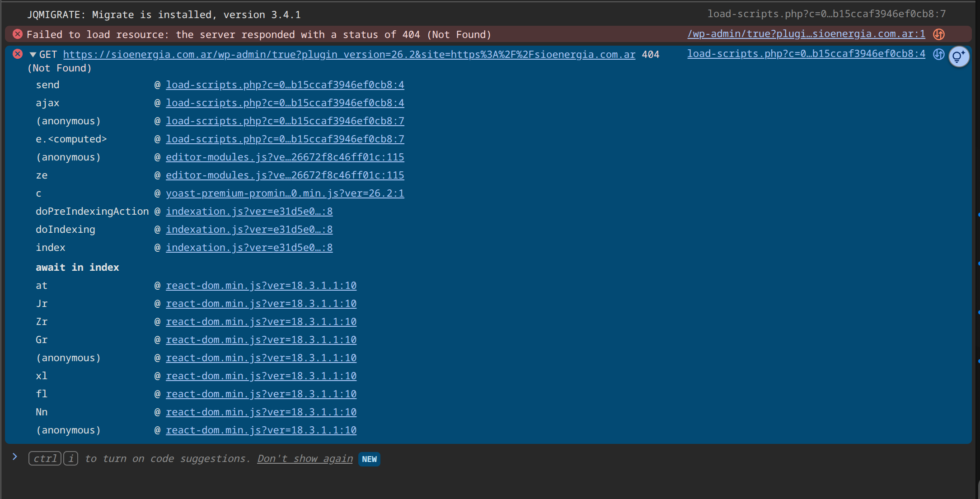Open the sioenergia.com.ar GET request URL

click(x=349, y=55)
